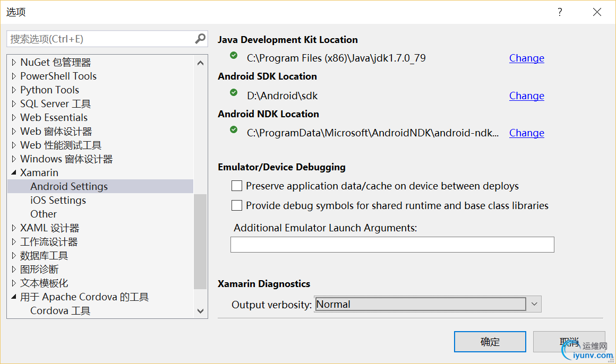Expand the Python Tools node

(14, 90)
